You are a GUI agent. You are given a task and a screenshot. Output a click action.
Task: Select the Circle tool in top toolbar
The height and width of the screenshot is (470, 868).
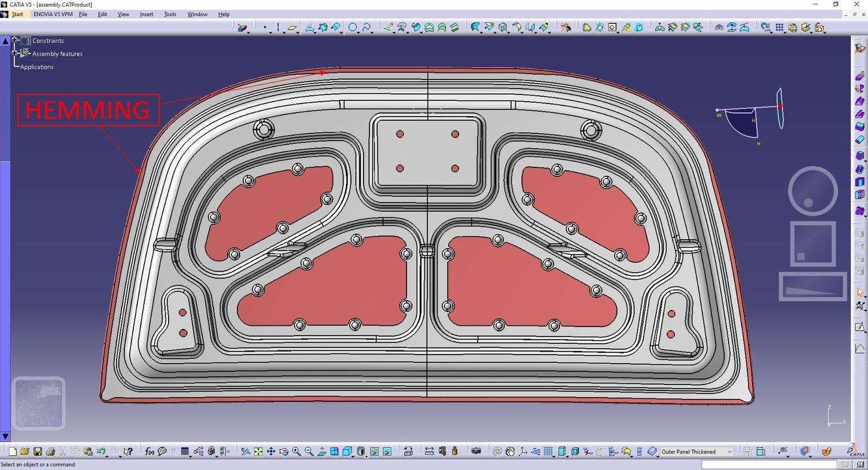pos(353,27)
